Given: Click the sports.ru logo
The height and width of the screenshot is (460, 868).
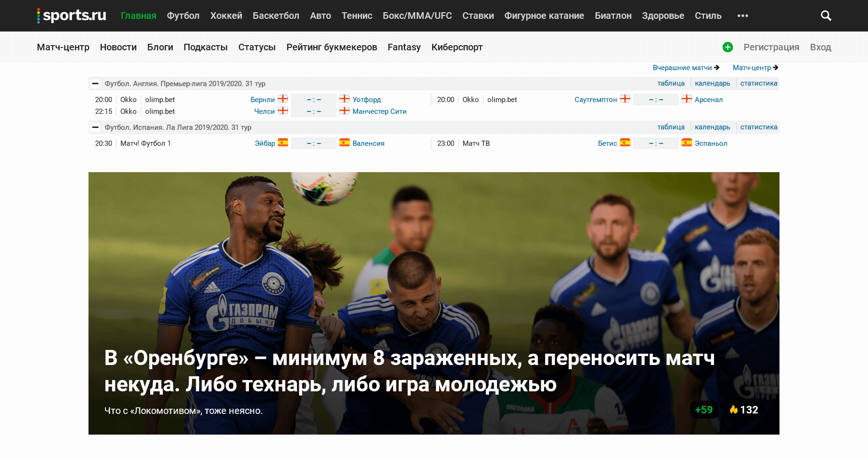Looking at the screenshot, I should pyautogui.click(x=72, y=16).
